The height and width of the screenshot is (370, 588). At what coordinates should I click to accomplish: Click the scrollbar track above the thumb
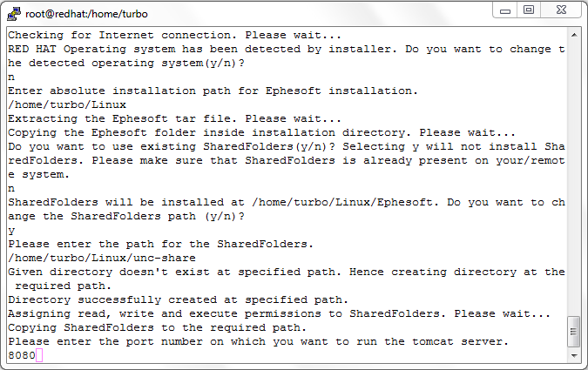[574, 178]
